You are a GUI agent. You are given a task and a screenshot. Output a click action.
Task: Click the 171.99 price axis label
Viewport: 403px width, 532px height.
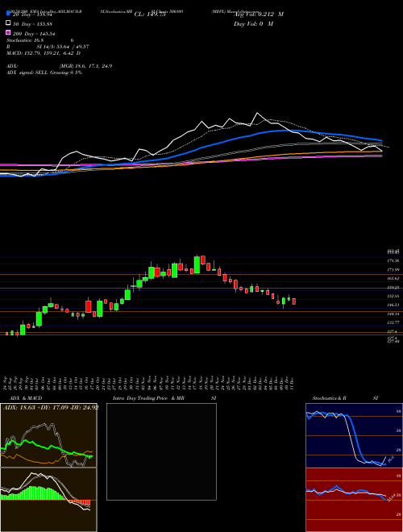point(393,269)
